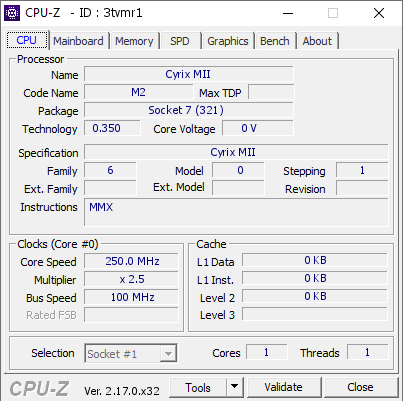The image size is (403, 401).
Task: Show the About tab
Action: [317, 41]
